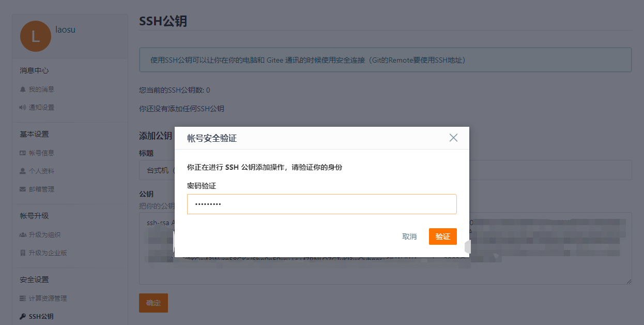Viewport: 644px width, 325px height.
Task: Open 帐号信息 settings
Action: point(41,153)
